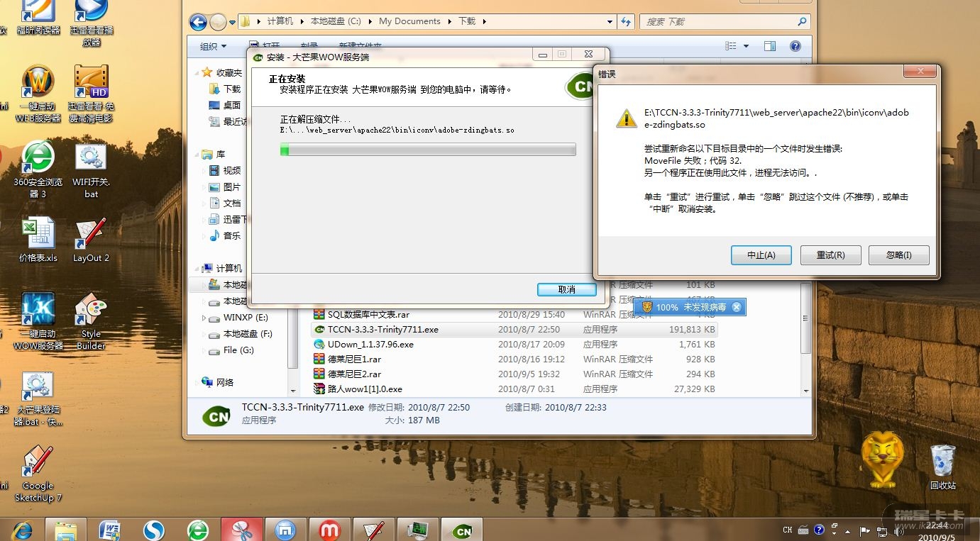Switch to the Explorer folder taskbar button
The height and width of the screenshot is (541, 980).
[x=66, y=530]
